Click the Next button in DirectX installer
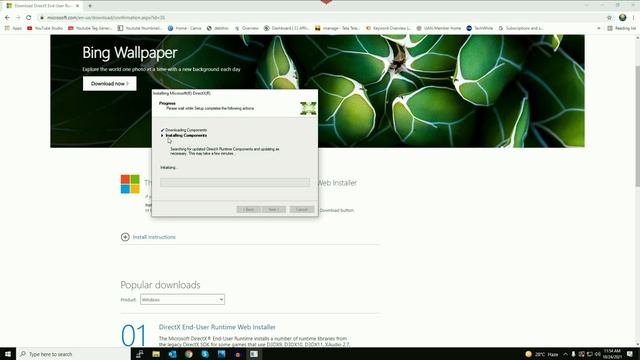The height and width of the screenshot is (360, 640). click(273, 209)
